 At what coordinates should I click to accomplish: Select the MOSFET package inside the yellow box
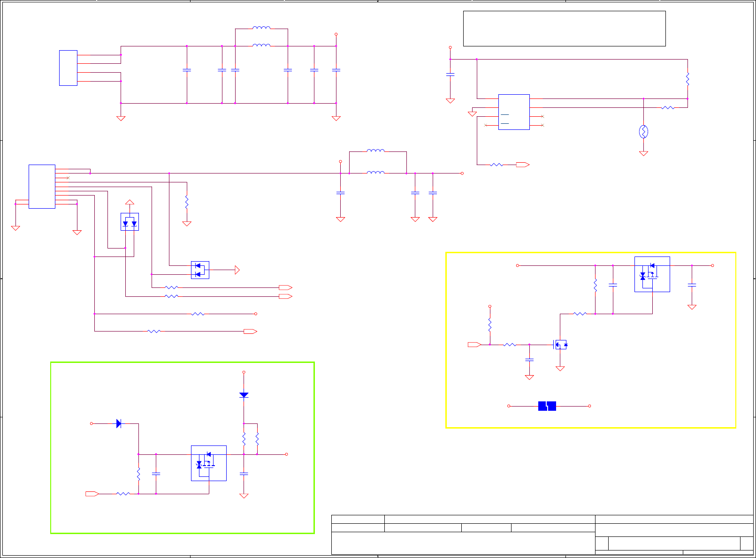(652, 274)
